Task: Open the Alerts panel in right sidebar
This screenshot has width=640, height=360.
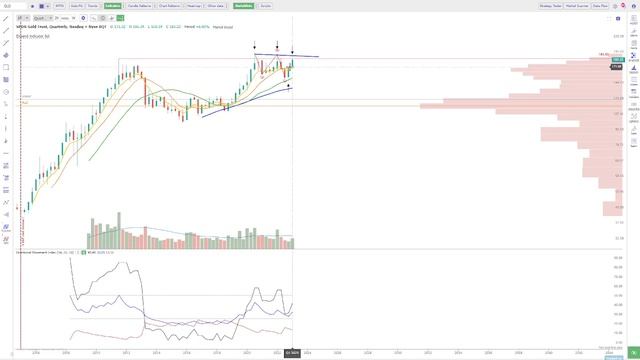Action: pos(634,32)
